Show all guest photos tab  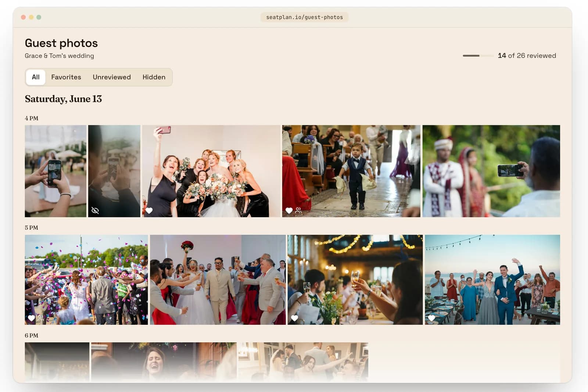(x=36, y=77)
